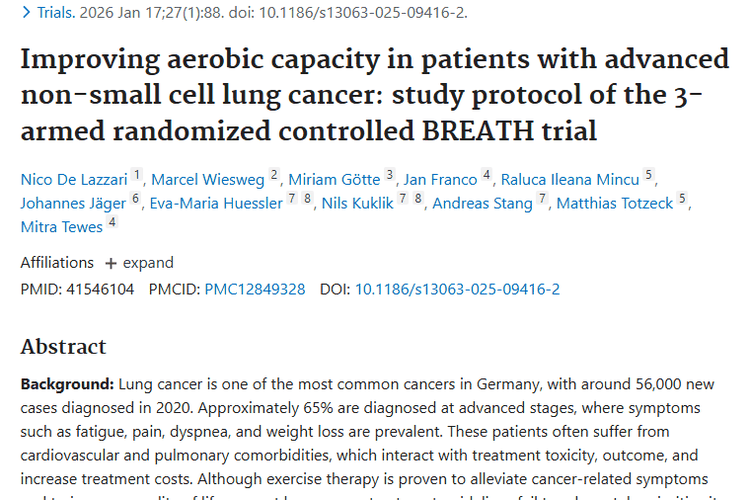
Task: Click affiliation superscript 1 after De Lazzari
Action: click(x=137, y=175)
